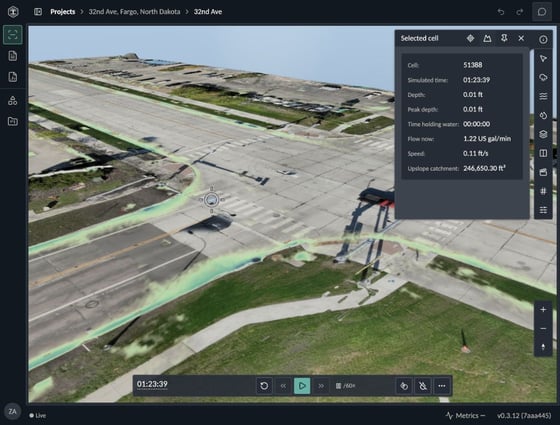
Task: Select the pointer selection tool
Action: point(543,58)
